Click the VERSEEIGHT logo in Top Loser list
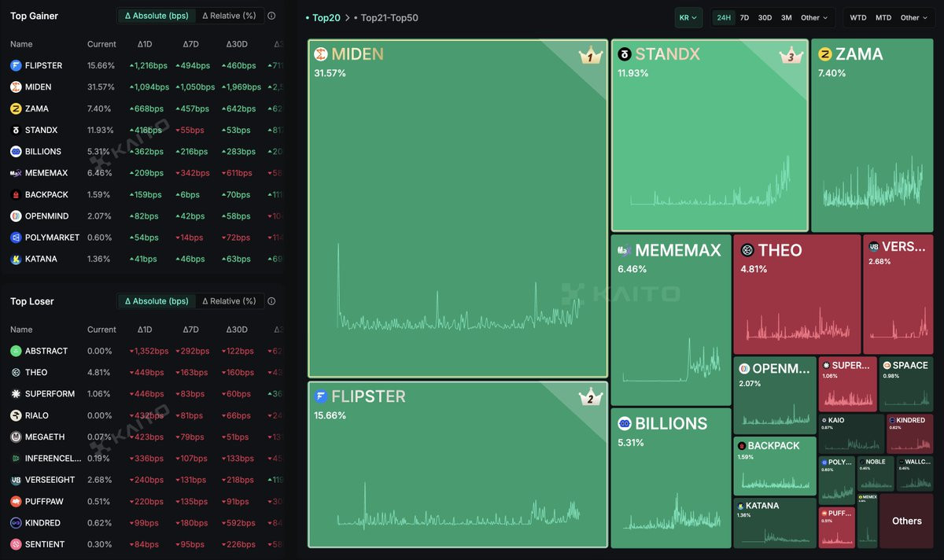This screenshot has height=560, width=944. (16, 480)
